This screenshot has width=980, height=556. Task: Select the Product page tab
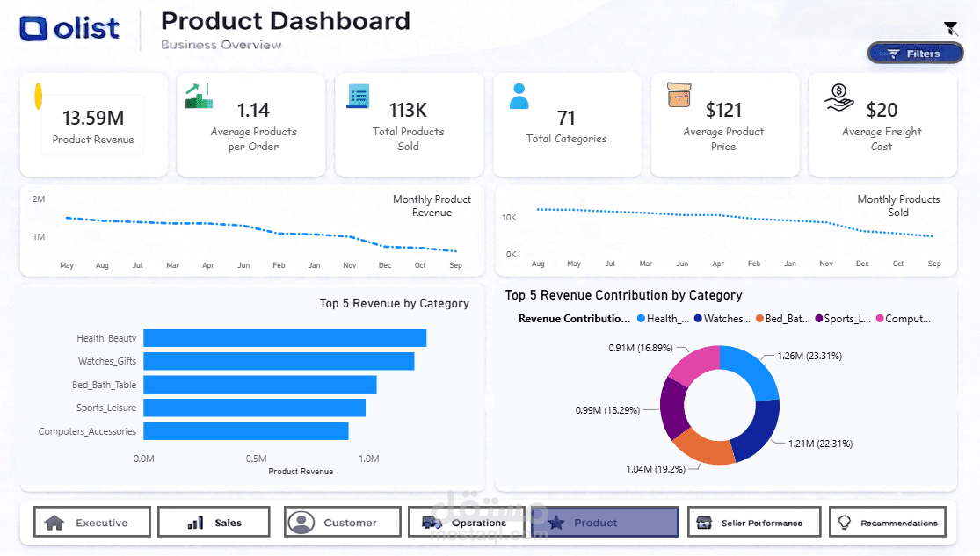(x=605, y=523)
